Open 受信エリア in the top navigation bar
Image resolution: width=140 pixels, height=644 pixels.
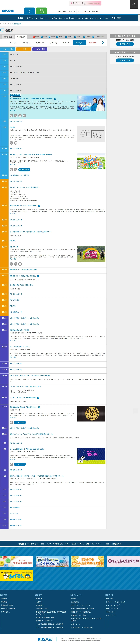116,18
